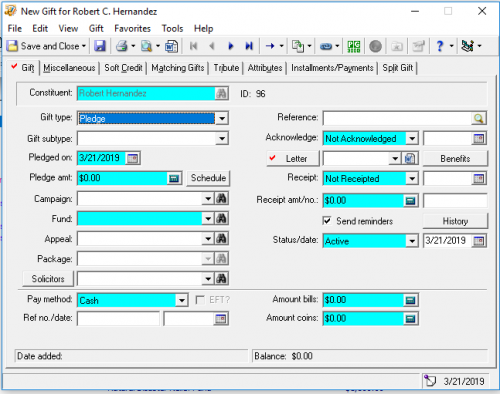The width and height of the screenshot is (500, 394).
Task: Toggle the EFT? checkbox
Action: coord(200,300)
